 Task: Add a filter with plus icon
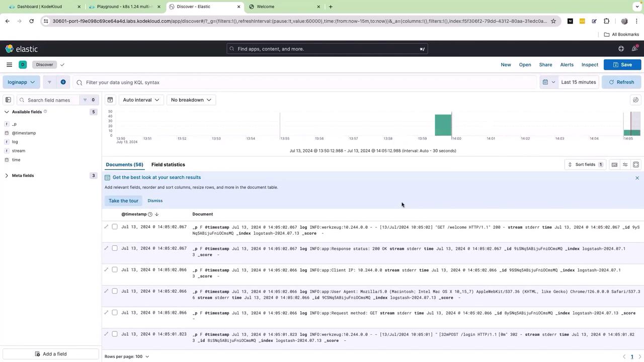(63, 82)
